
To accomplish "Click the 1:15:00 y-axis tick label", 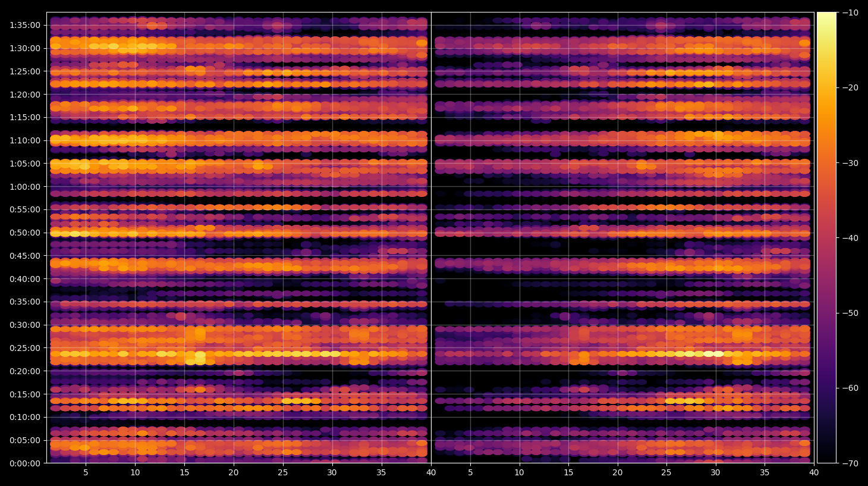I will [x=25, y=117].
